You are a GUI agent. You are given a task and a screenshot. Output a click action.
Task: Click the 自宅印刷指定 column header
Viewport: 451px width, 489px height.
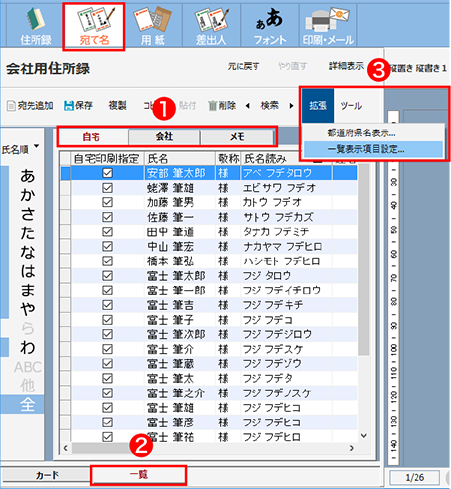pyautogui.click(x=107, y=159)
